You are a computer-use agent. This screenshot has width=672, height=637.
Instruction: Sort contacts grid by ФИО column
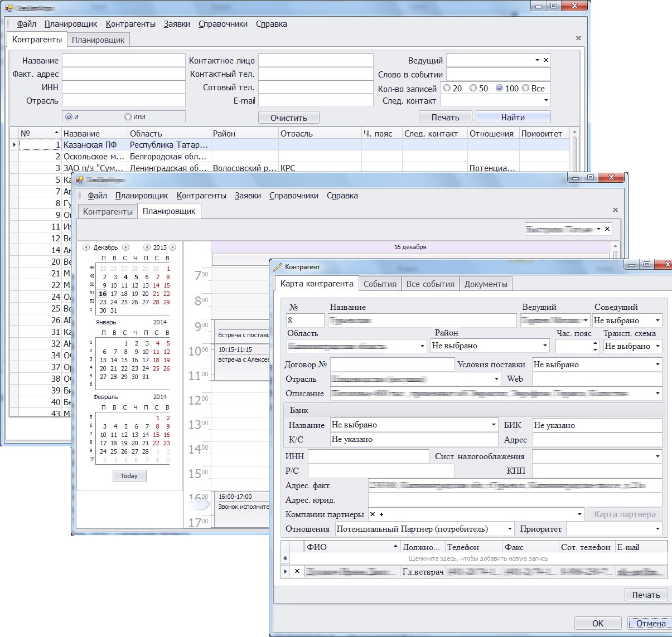(352, 547)
